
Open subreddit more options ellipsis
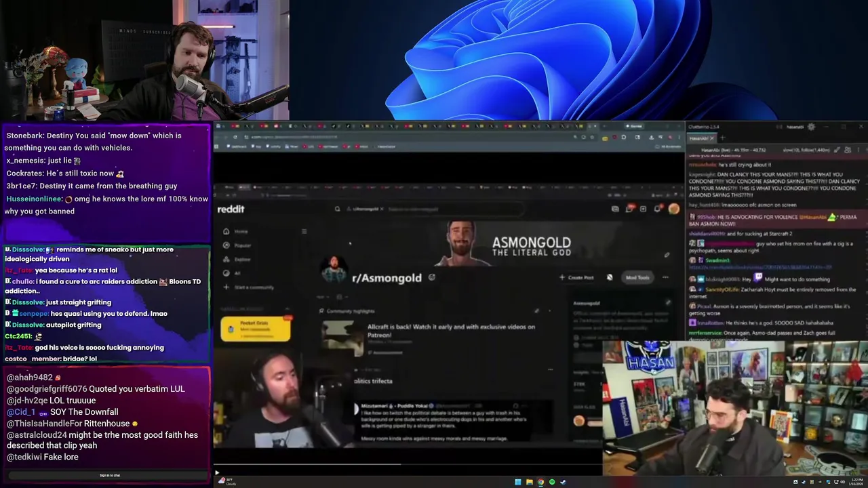pyautogui.click(x=665, y=277)
